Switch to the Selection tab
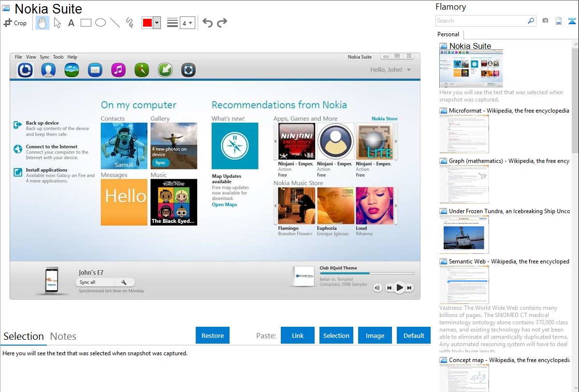This screenshot has height=392, width=579. coord(23,336)
